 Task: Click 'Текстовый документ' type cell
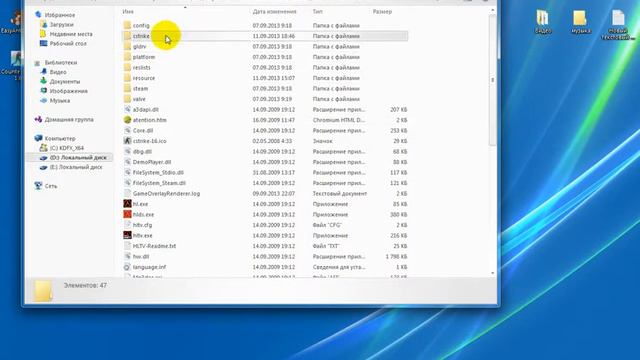340,193
